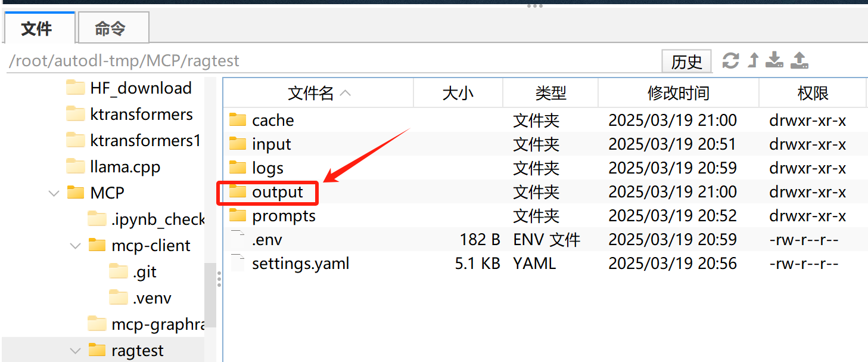This screenshot has width=868, height=362.
Task: Sort by 文件名 column header
Action: click(319, 93)
